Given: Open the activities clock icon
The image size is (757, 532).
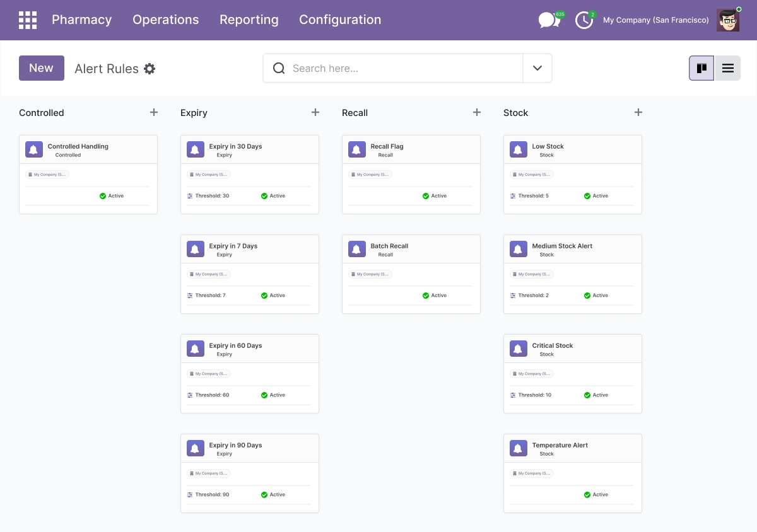Looking at the screenshot, I should [585, 20].
